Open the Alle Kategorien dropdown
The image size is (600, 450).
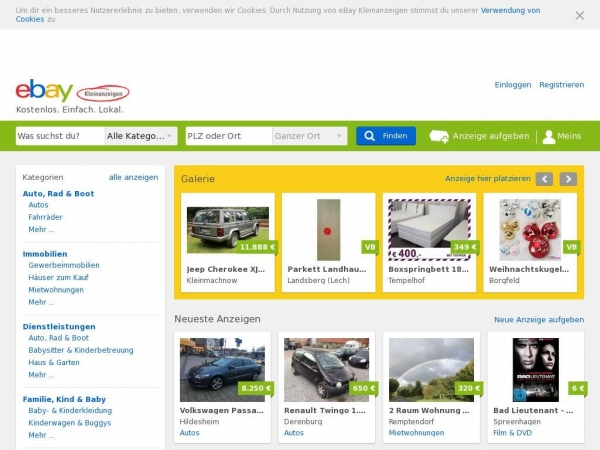[141, 136]
